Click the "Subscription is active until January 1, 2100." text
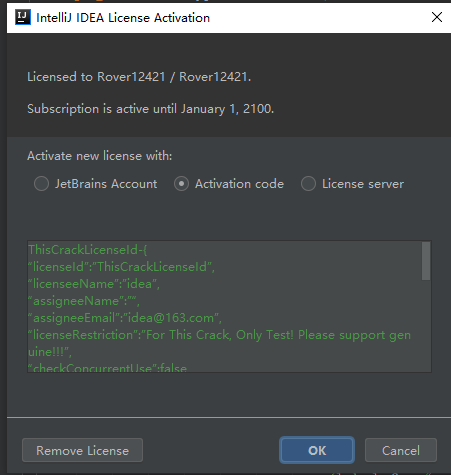This screenshot has height=475, width=451. pos(150,109)
